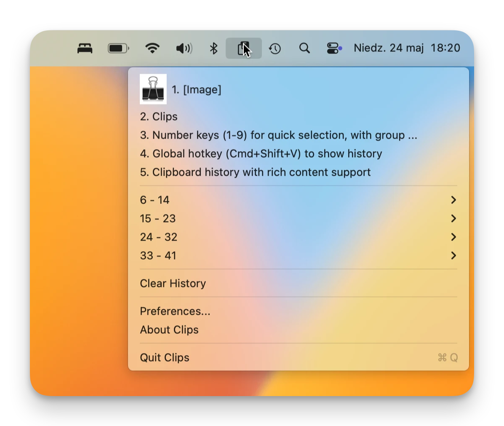Paste clip '2. Clips'
The width and height of the screenshot is (504, 426).
tap(298, 116)
